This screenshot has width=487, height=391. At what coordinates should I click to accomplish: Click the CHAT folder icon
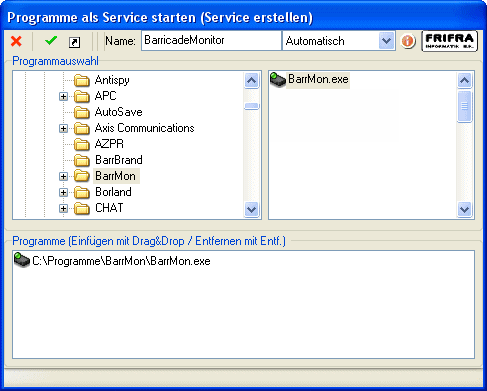pyautogui.click(x=82, y=208)
